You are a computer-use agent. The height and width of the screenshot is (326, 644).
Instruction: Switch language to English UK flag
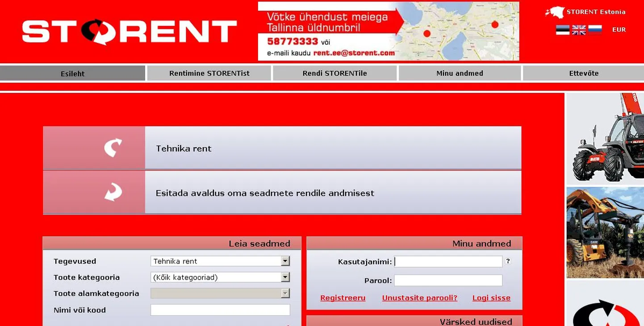tap(579, 30)
